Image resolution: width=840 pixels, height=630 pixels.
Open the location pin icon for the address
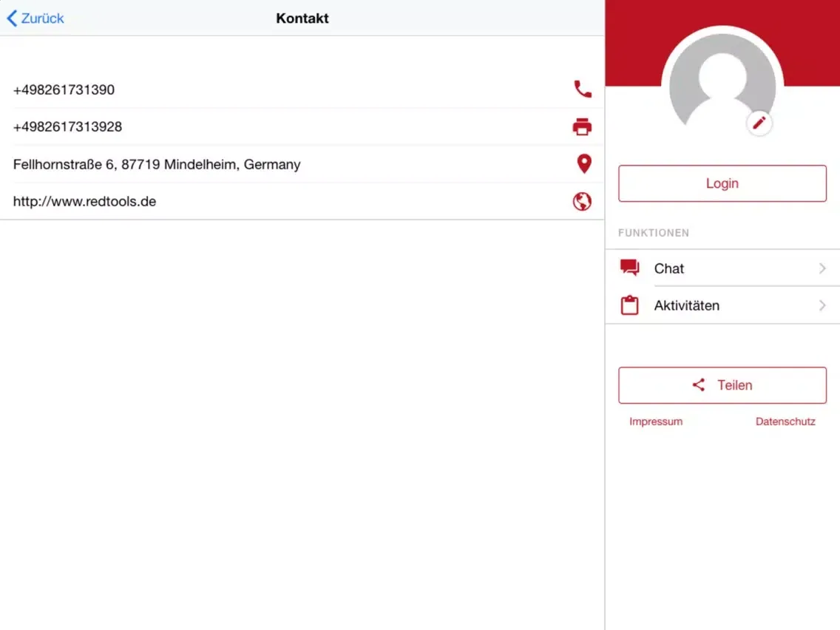(x=583, y=163)
